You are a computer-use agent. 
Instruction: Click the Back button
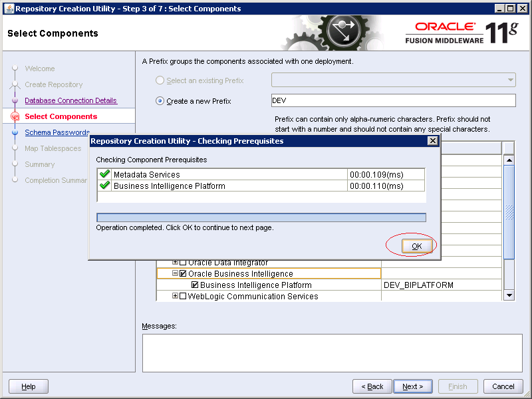[372, 386]
